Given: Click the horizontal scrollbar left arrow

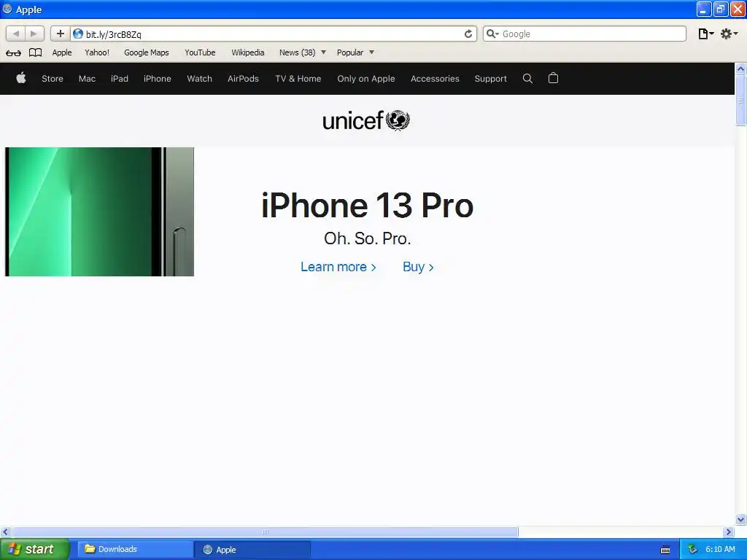Looking at the screenshot, I should pos(6,532).
